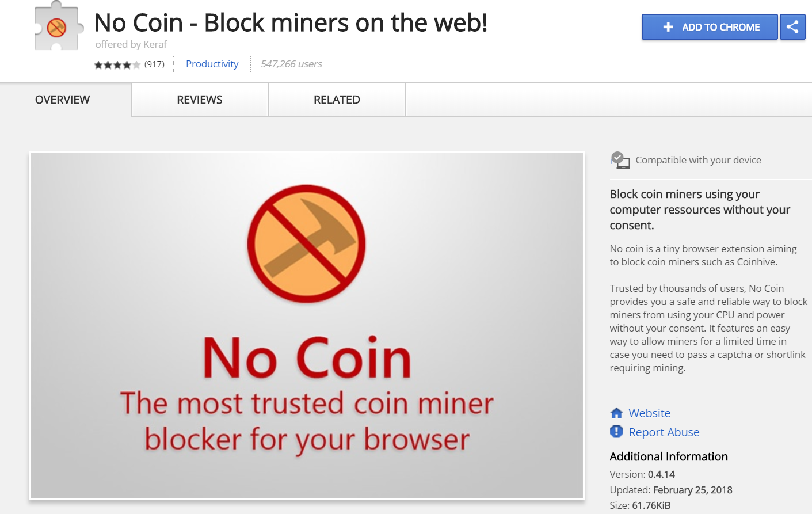The height and width of the screenshot is (514, 812).
Task: Click the share icon button
Action: (792, 27)
